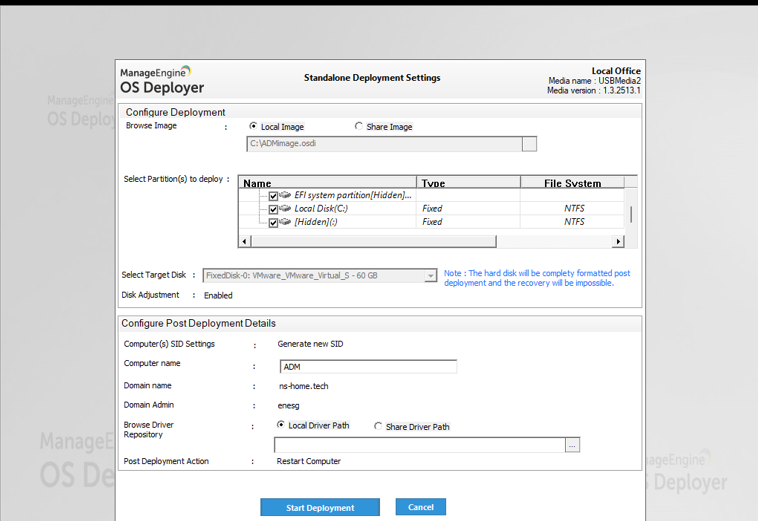Click the ns-home.tech domain name value
This screenshot has width=758, height=521.
(304, 386)
